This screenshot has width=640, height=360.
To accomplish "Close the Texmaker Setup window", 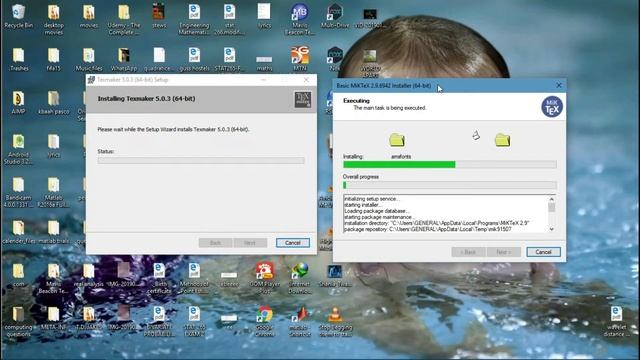I will click(306, 80).
